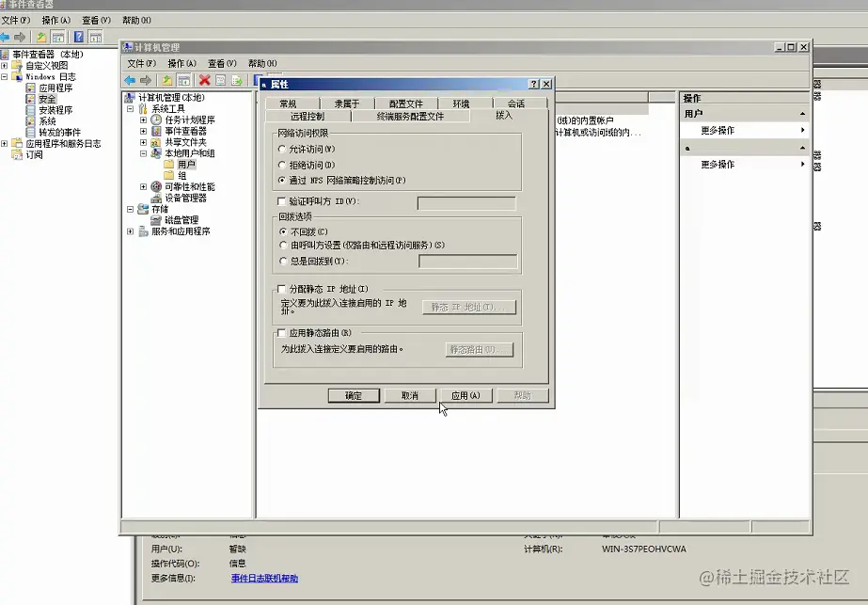Select control access through NPS policy radio
The image size is (868, 605).
[282, 180]
